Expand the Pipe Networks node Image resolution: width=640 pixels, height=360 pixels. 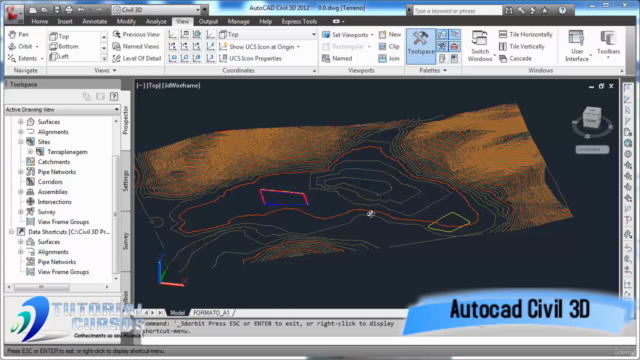point(20,172)
